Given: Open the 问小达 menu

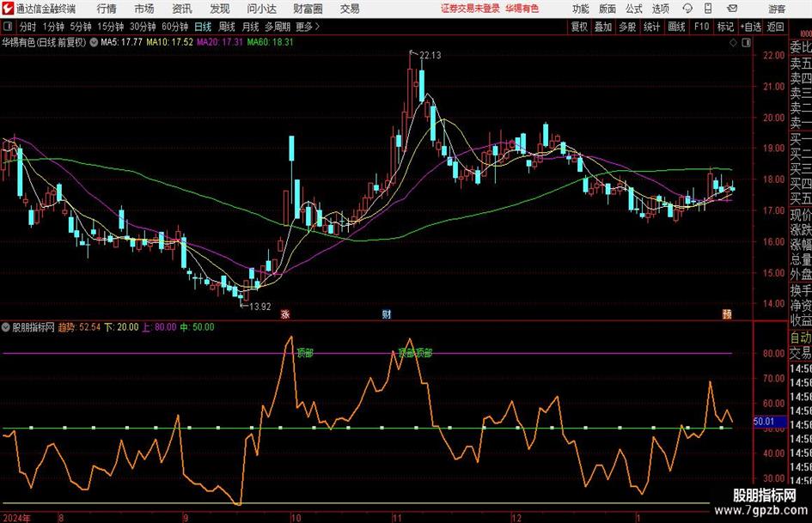Looking at the screenshot, I should (x=262, y=9).
